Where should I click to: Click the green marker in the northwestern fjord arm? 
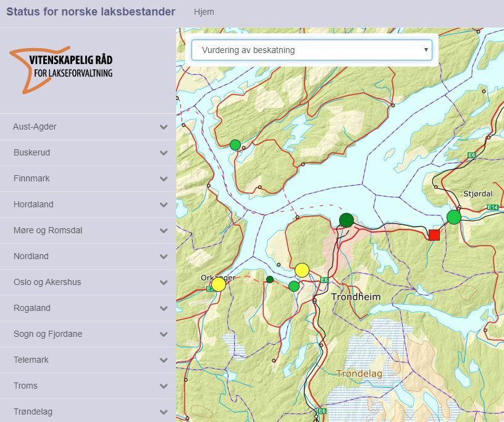click(235, 144)
